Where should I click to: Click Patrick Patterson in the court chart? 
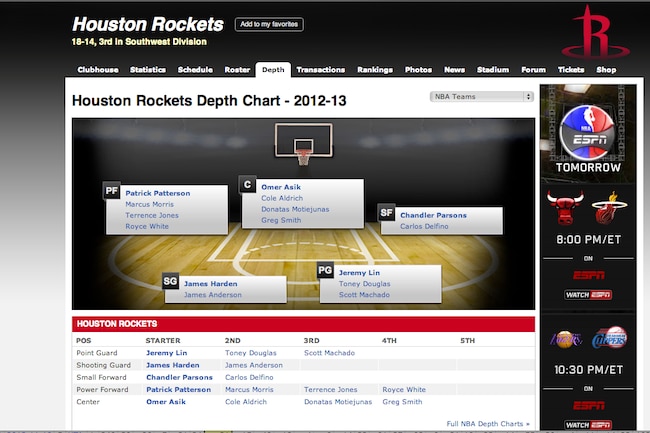(158, 193)
